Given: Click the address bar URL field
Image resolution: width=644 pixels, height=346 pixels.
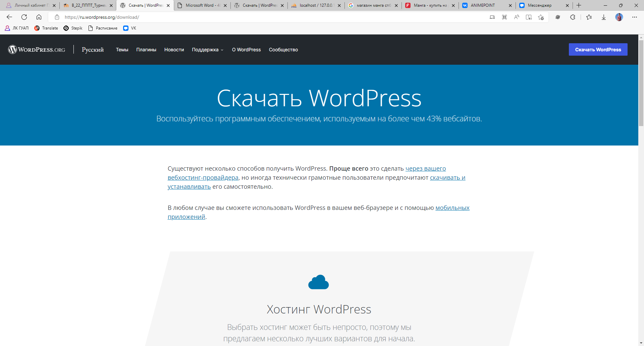Looking at the screenshot, I should (268, 17).
